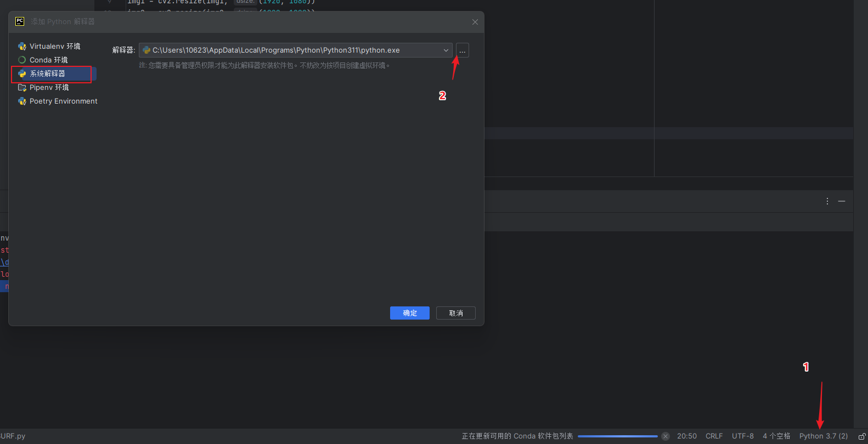Click the administrator privileges note text
The height and width of the screenshot is (444, 868).
point(264,65)
